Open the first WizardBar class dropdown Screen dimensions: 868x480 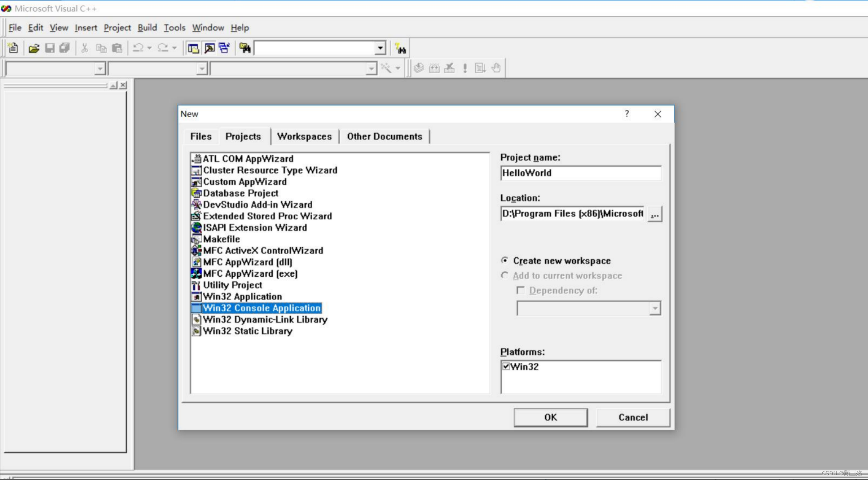100,69
